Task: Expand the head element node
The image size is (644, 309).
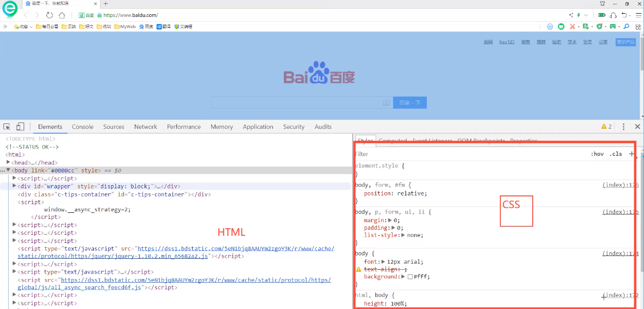Action: pyautogui.click(x=8, y=162)
